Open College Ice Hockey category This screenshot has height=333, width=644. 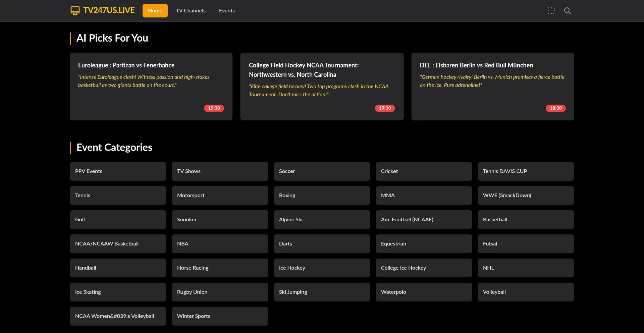click(x=424, y=268)
